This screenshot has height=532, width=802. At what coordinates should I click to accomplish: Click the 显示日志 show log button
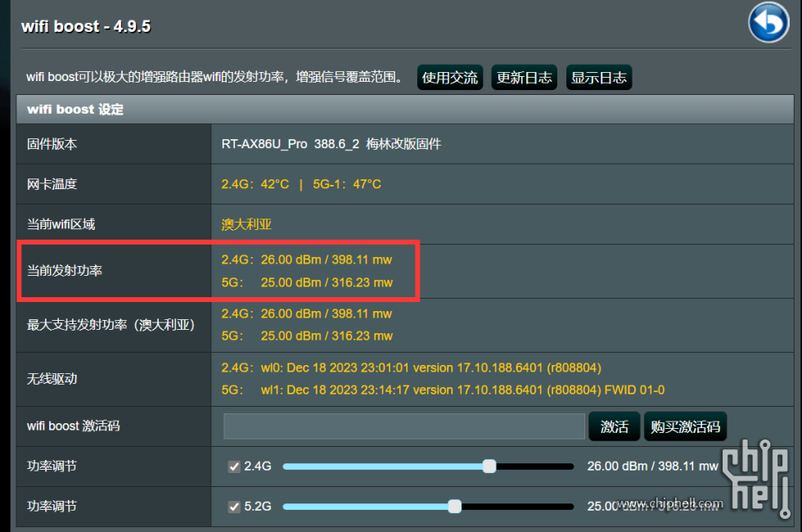point(599,78)
